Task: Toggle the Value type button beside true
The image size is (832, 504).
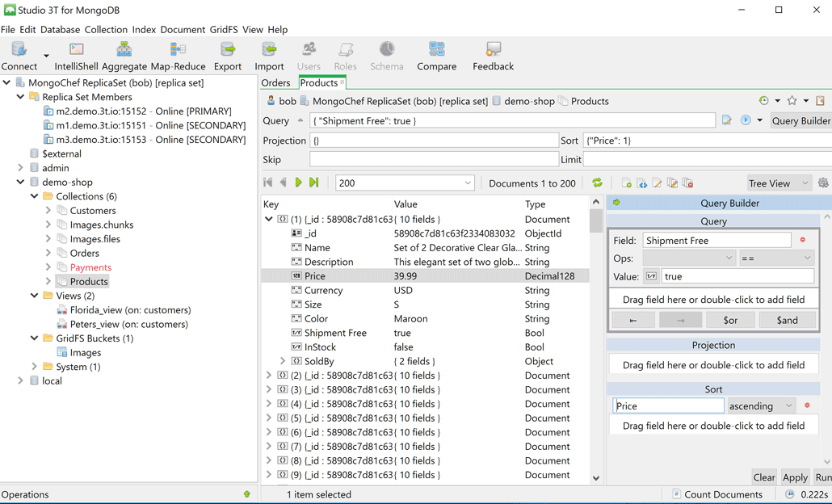Action: (651, 276)
